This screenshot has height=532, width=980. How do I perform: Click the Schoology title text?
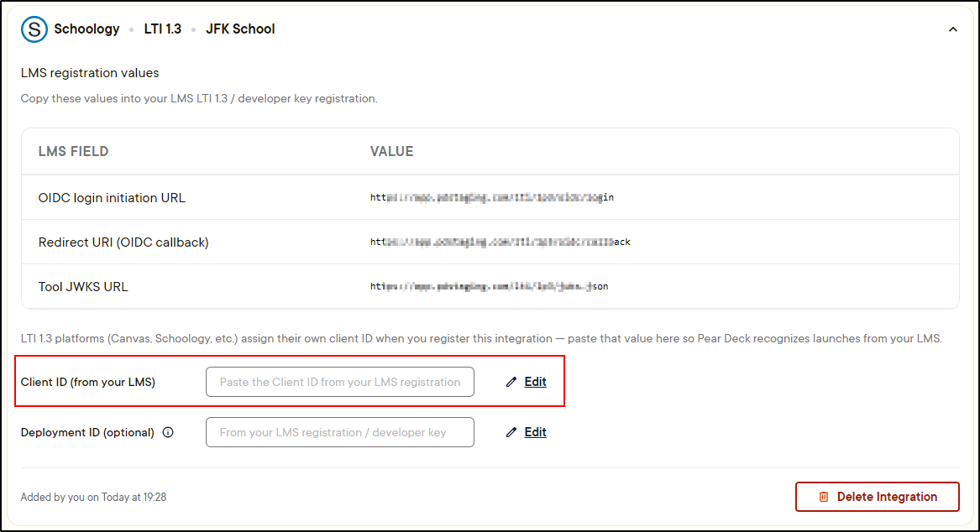(86, 29)
